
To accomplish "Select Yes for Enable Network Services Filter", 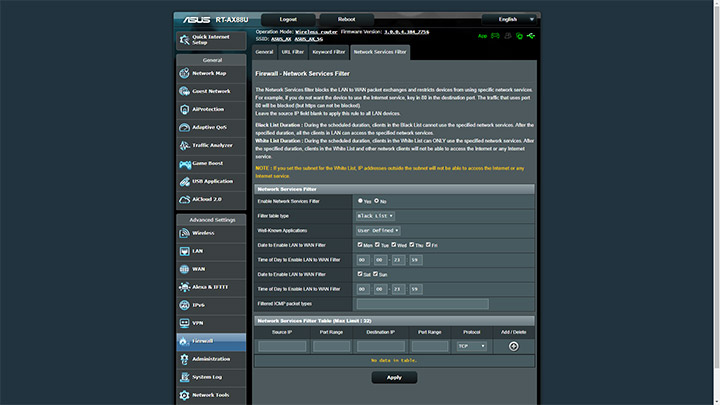I will coord(360,201).
